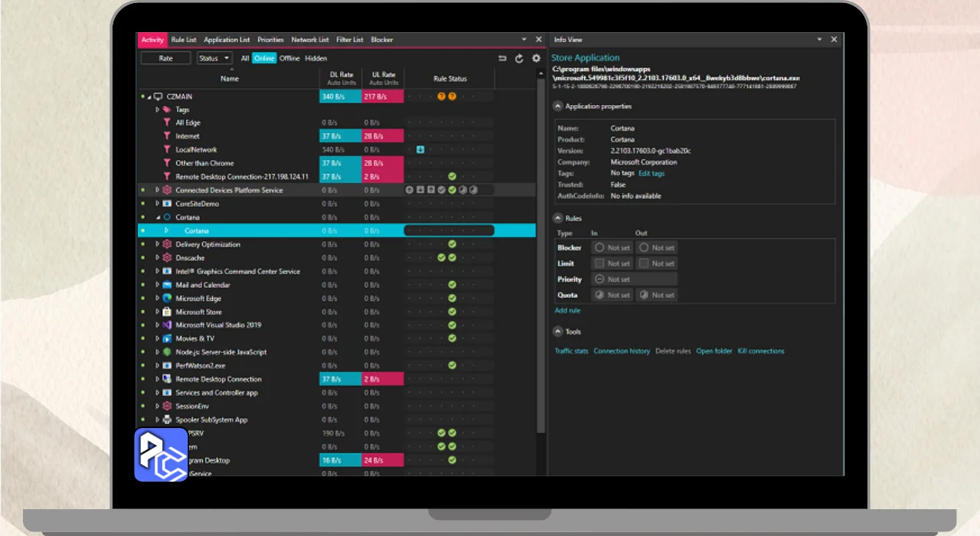Open Connection history link
Screen dimensions: 980x536
pyautogui.click(x=622, y=351)
